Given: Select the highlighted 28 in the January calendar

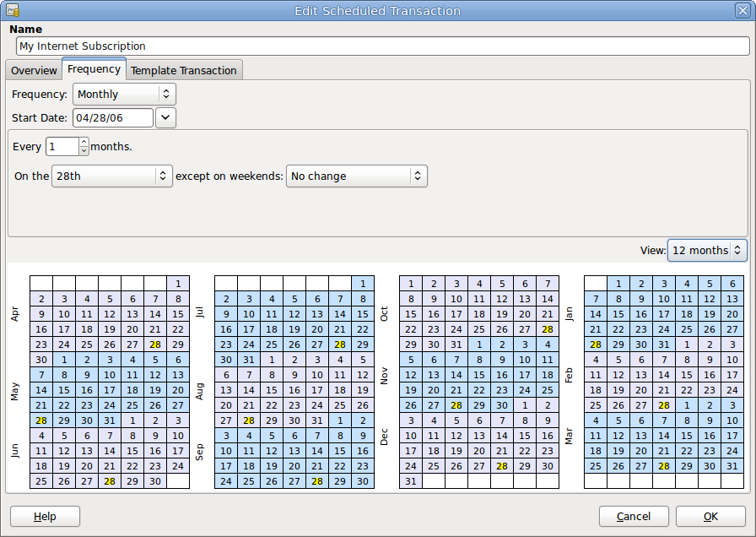Looking at the screenshot, I should coord(596,346).
